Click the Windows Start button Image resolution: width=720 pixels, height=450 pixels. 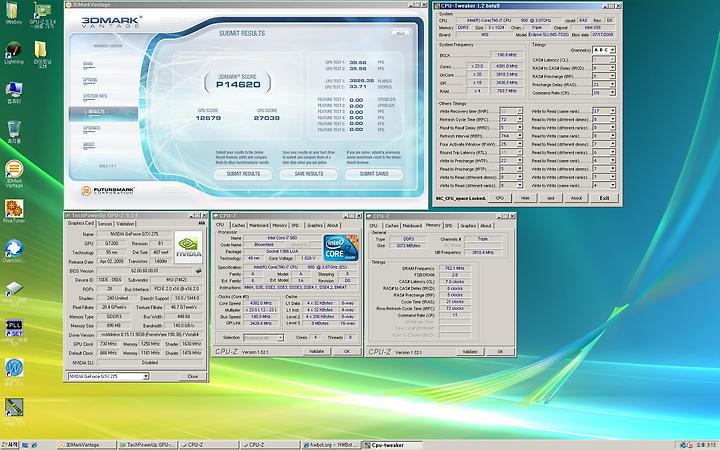coord(10,445)
